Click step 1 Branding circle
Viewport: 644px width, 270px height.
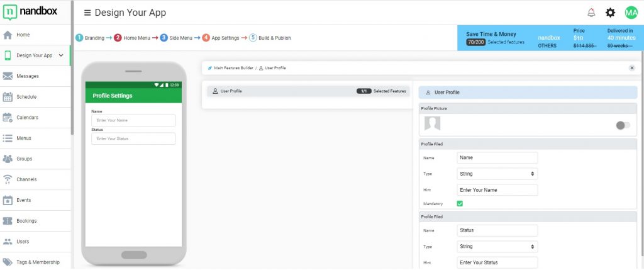pyautogui.click(x=79, y=38)
